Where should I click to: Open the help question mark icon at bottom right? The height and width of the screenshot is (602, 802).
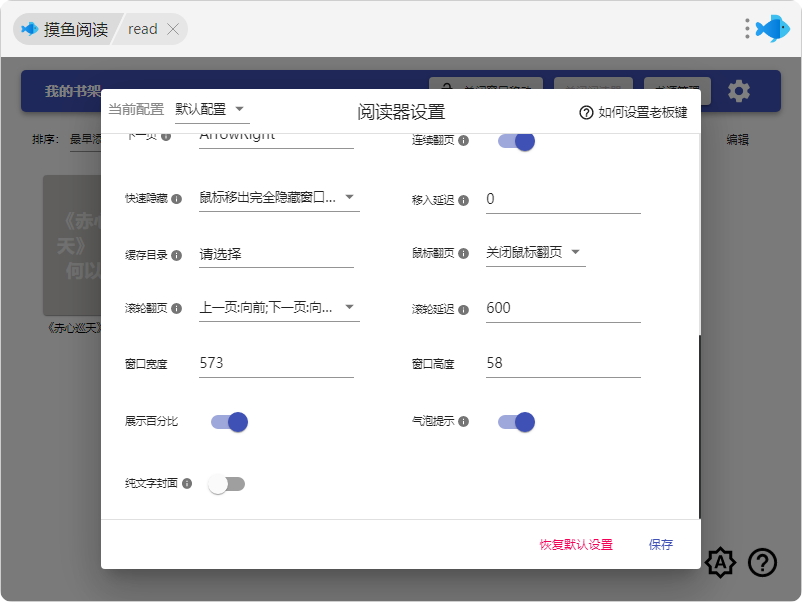pos(762,563)
